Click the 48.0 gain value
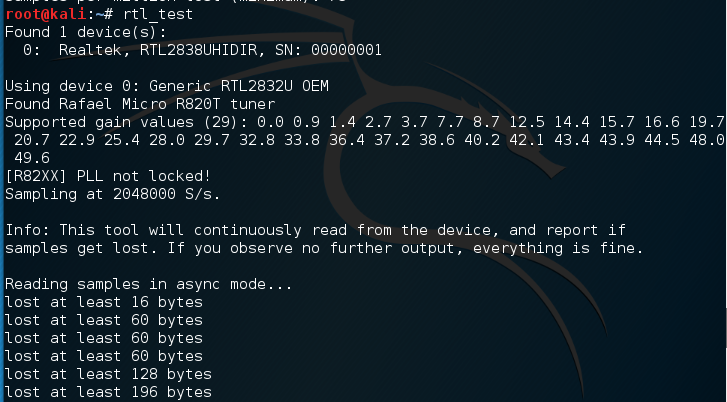This screenshot has width=727, height=402. 707,140
